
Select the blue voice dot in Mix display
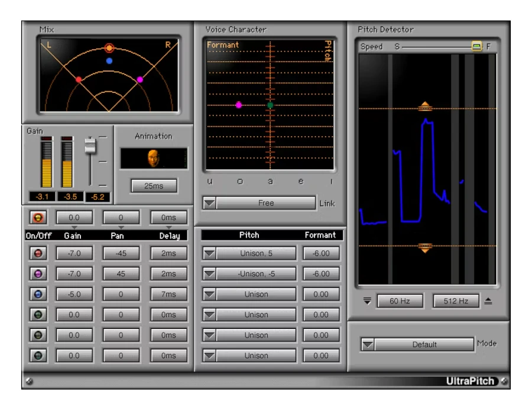pyautogui.click(x=109, y=61)
